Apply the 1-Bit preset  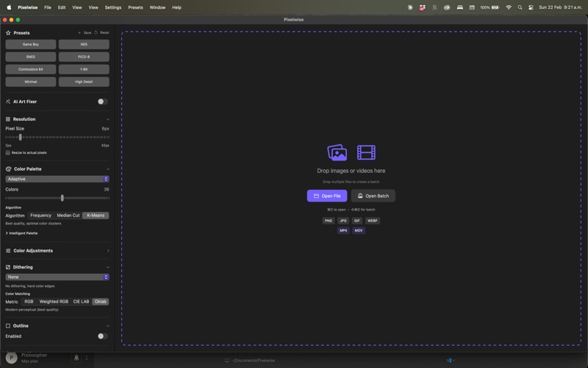84,69
